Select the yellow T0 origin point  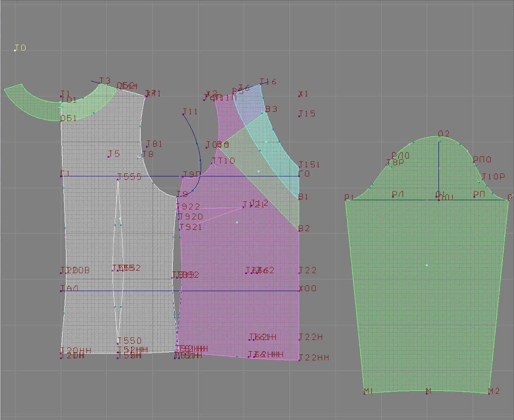tap(15, 50)
